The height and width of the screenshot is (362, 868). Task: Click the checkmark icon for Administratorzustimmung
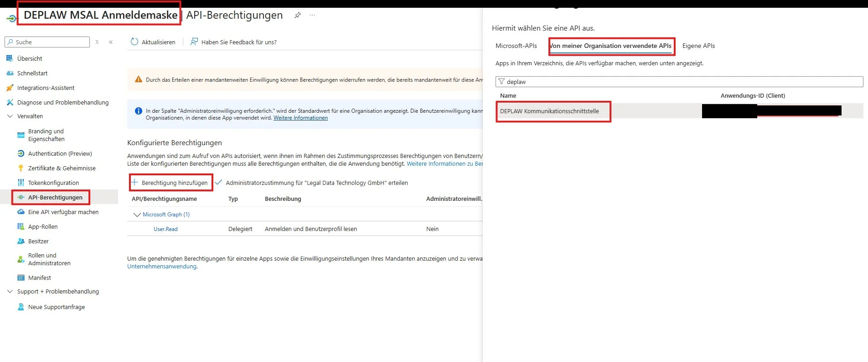pyautogui.click(x=218, y=182)
